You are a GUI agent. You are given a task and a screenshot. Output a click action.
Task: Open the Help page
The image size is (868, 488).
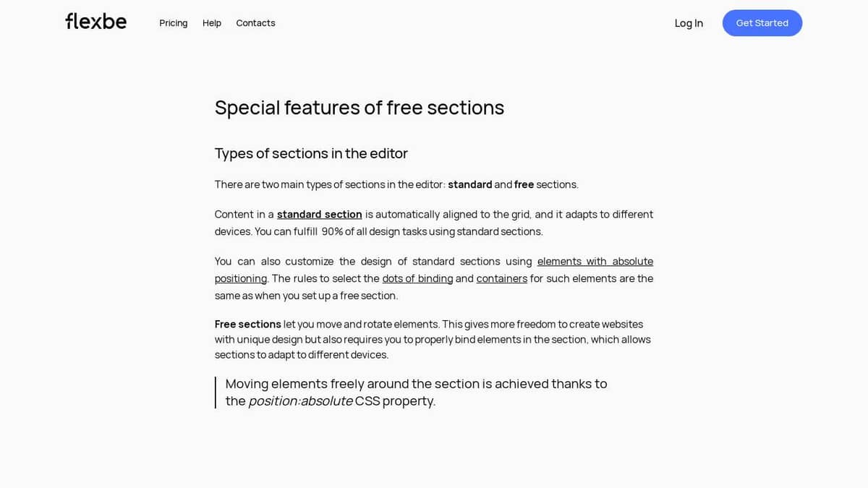211,22
